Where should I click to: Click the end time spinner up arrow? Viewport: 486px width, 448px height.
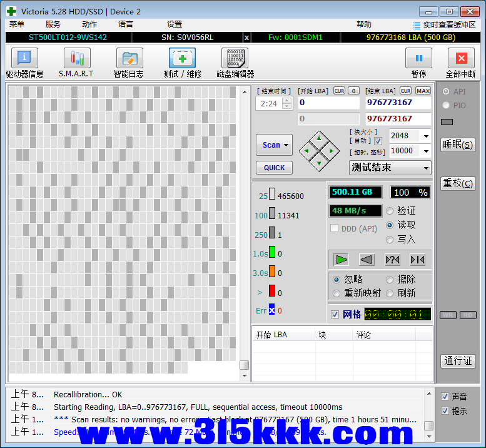click(287, 100)
